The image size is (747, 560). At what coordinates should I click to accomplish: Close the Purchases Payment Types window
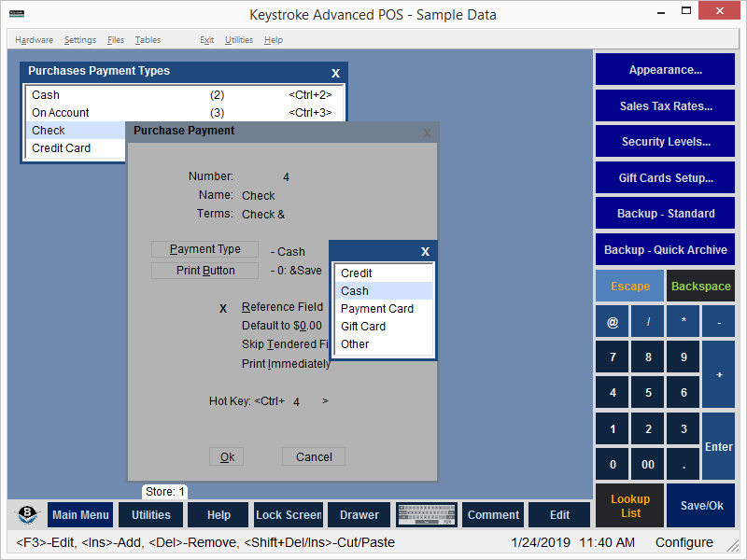click(x=336, y=73)
